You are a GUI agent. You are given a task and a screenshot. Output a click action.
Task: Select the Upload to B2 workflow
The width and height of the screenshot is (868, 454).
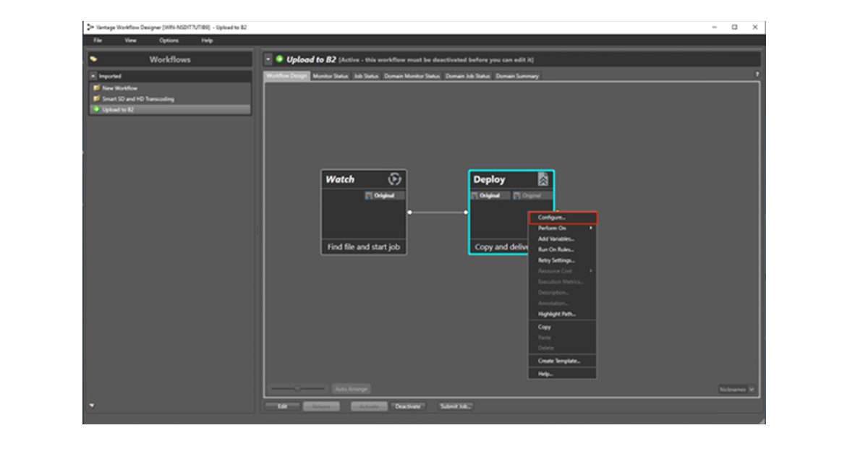[170, 109]
